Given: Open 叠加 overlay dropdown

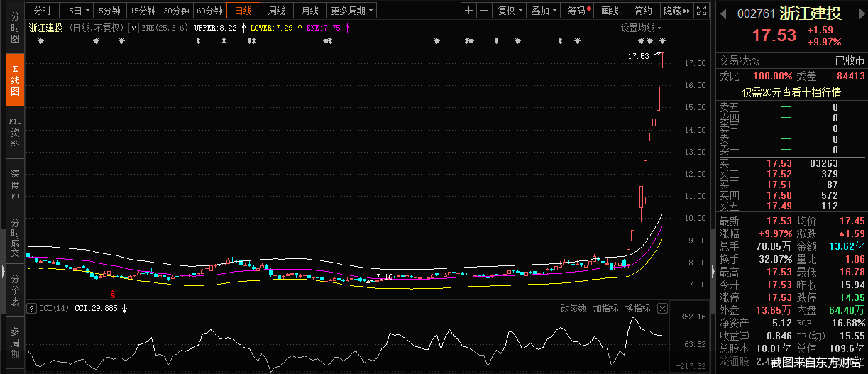Looking at the screenshot, I should coord(543,11).
